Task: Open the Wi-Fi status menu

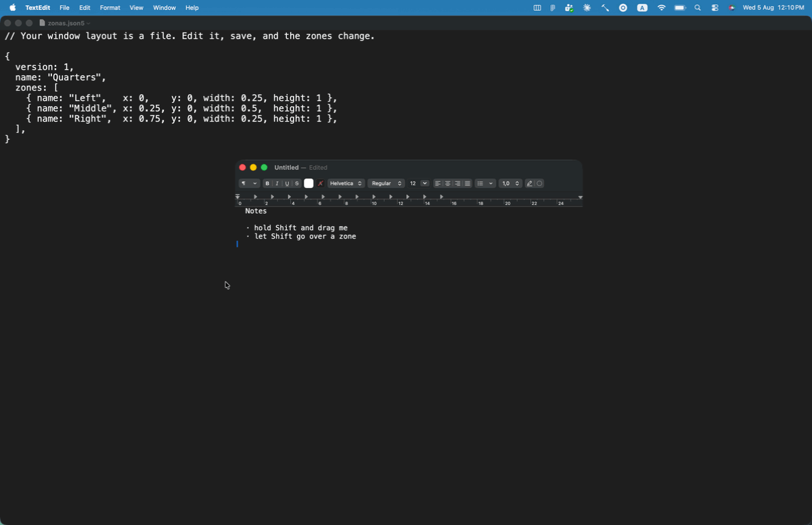Action: (x=662, y=8)
